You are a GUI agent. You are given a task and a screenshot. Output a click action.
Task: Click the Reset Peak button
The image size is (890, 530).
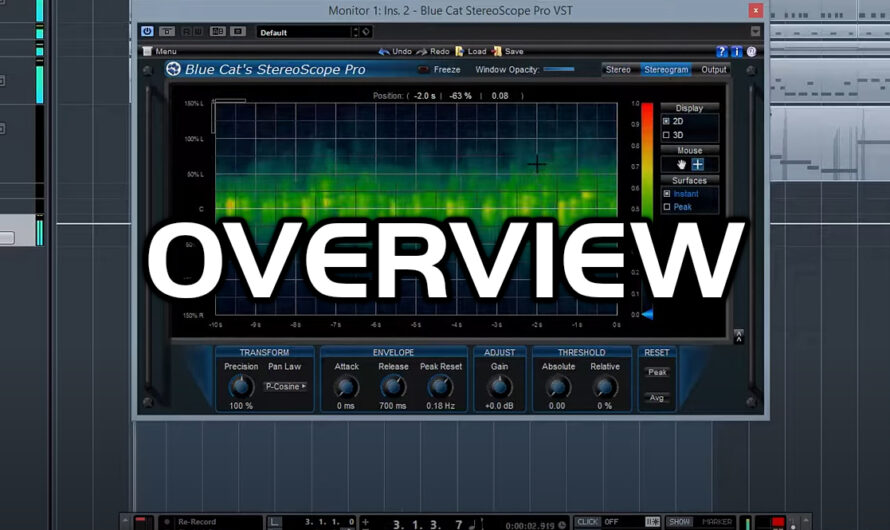click(657, 373)
